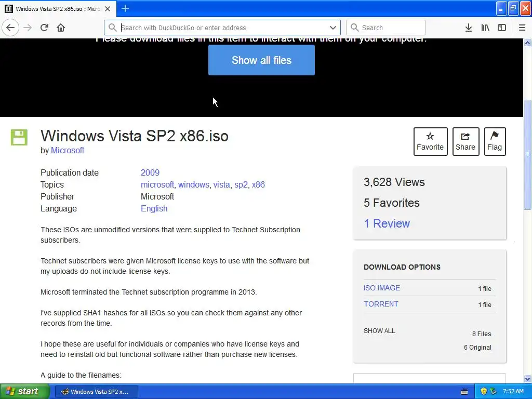Screen dimensions: 532x399
Task: Click the security shield tray icon
Action: coord(484,392)
